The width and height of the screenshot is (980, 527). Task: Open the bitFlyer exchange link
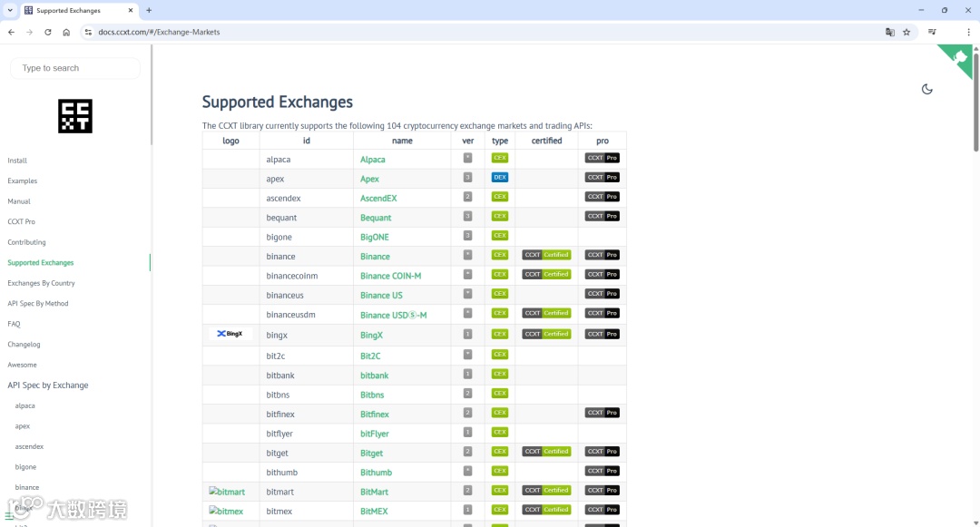click(375, 434)
